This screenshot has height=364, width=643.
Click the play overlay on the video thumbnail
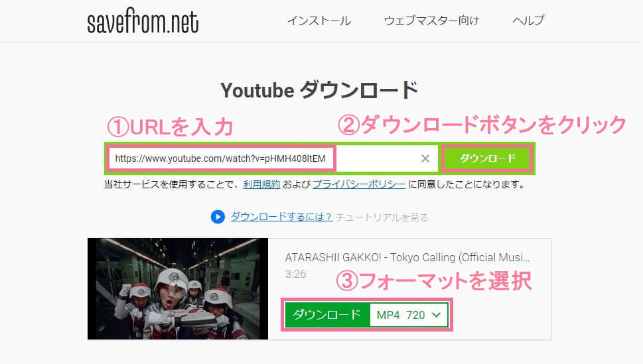(x=177, y=290)
